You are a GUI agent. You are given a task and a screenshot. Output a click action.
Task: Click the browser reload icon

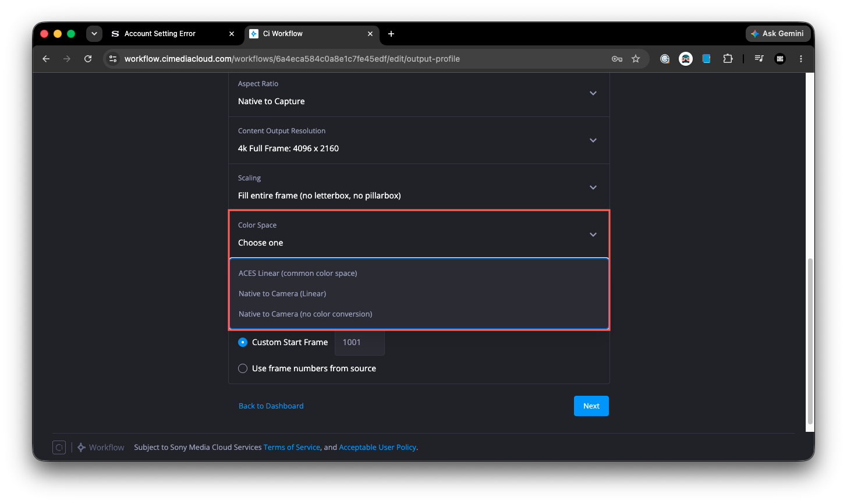(x=88, y=59)
